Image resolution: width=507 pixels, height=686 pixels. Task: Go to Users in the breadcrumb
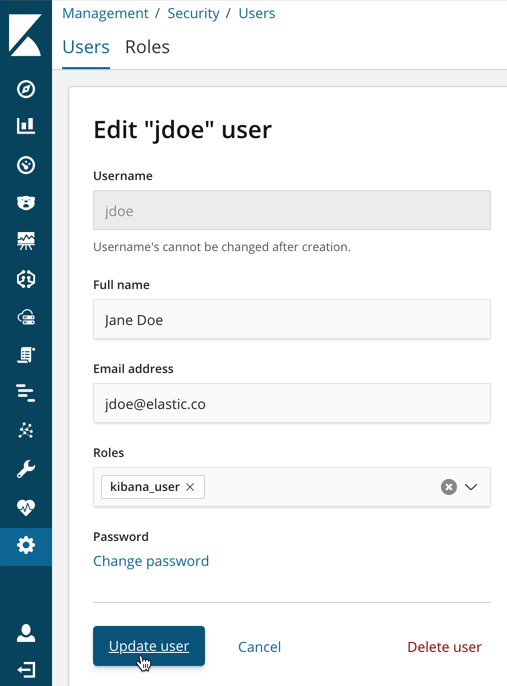point(257,13)
